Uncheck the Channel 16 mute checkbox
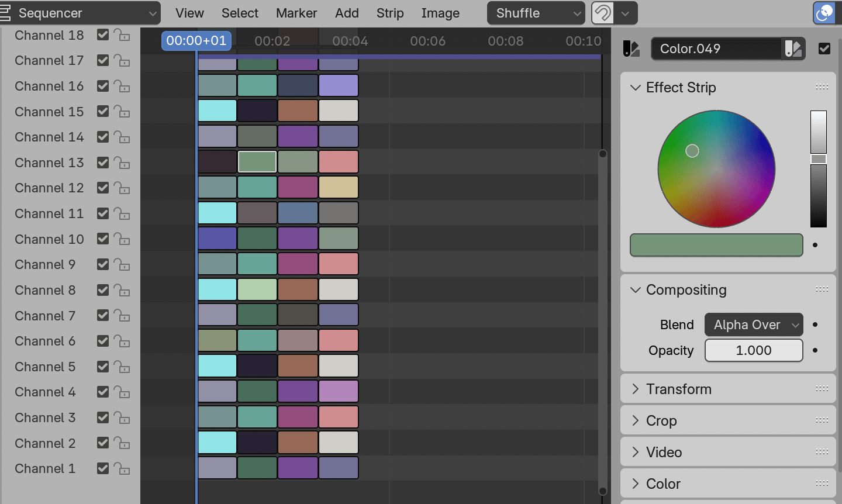Screen dimensions: 842x504 (x=103, y=86)
